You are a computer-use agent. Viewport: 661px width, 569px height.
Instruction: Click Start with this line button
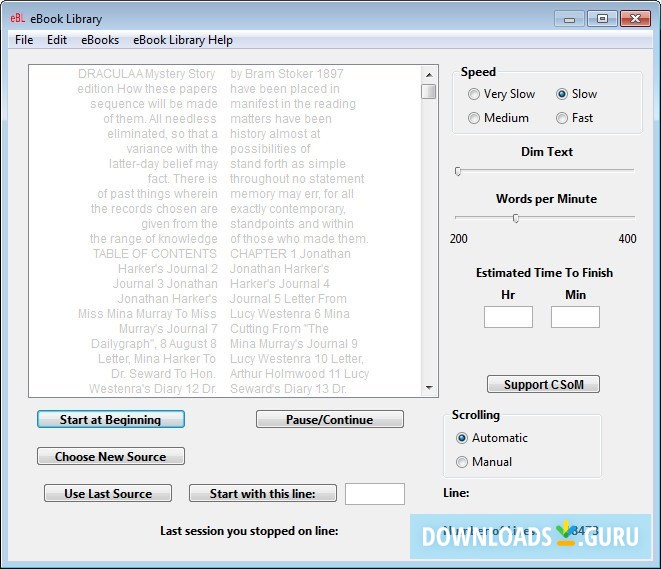coord(263,493)
